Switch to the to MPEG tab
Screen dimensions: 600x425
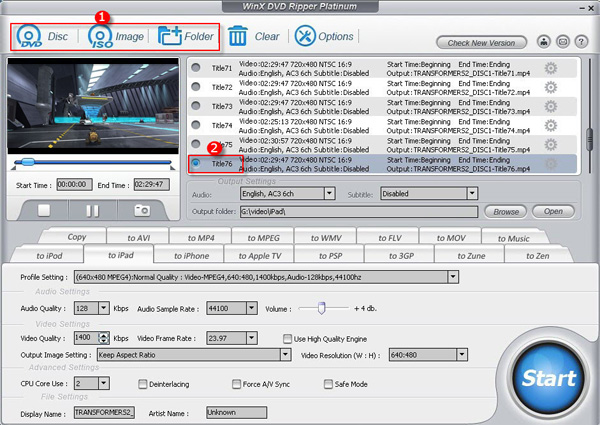pos(263,238)
